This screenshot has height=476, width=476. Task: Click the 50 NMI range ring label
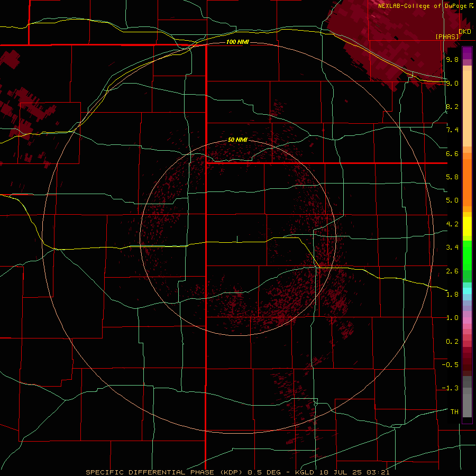[237, 140]
